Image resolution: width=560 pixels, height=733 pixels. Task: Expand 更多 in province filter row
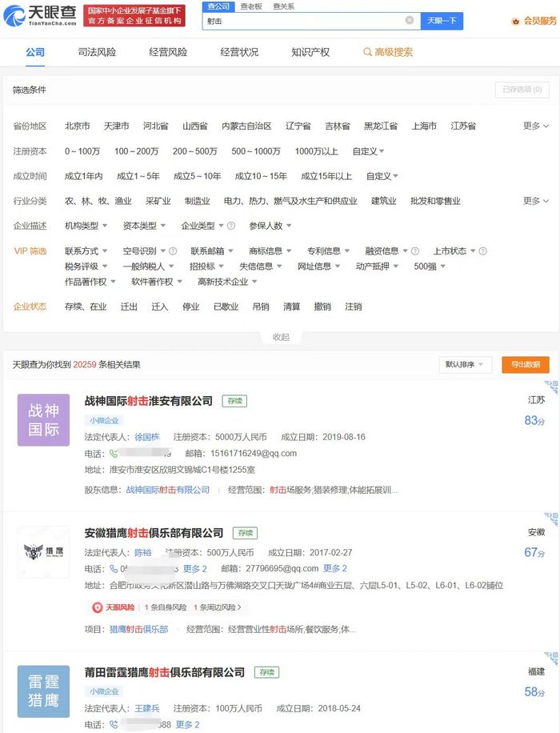(x=536, y=126)
